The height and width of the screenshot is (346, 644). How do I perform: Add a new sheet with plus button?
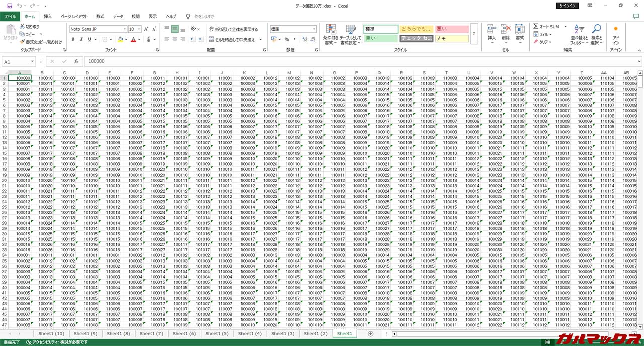[x=371, y=334]
